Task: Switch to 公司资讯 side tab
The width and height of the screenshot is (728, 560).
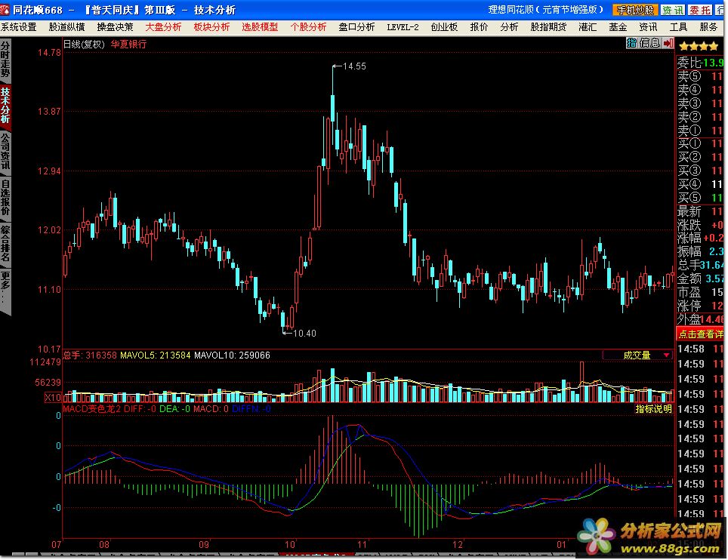Action: pos(5,151)
